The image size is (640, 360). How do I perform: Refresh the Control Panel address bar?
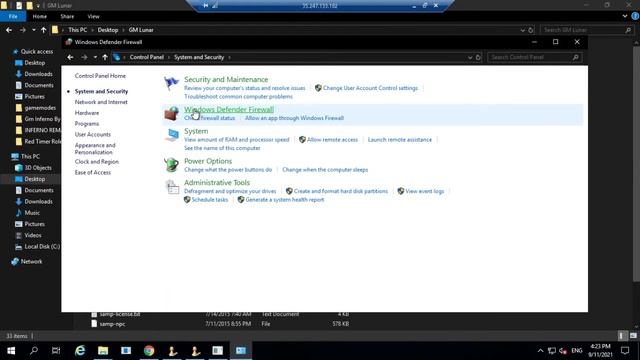point(478,58)
